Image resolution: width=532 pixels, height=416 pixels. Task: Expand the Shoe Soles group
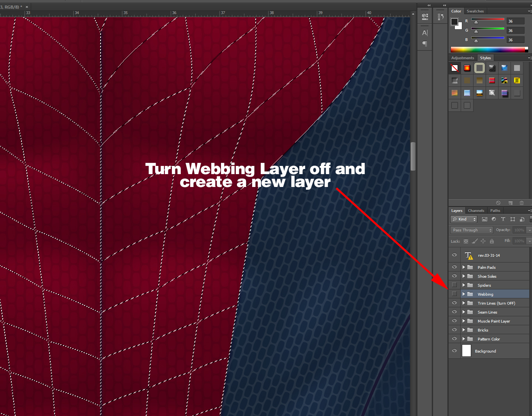click(464, 276)
